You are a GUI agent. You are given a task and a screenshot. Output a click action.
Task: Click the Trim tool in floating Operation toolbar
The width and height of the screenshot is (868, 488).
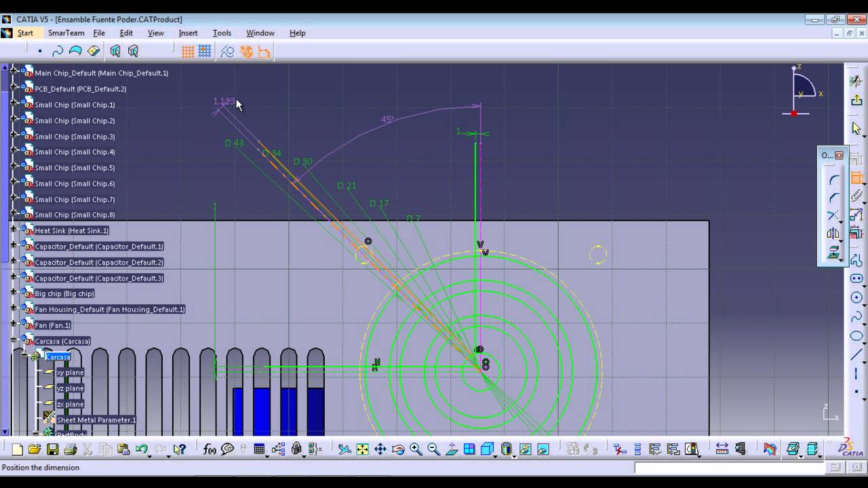[833, 216]
